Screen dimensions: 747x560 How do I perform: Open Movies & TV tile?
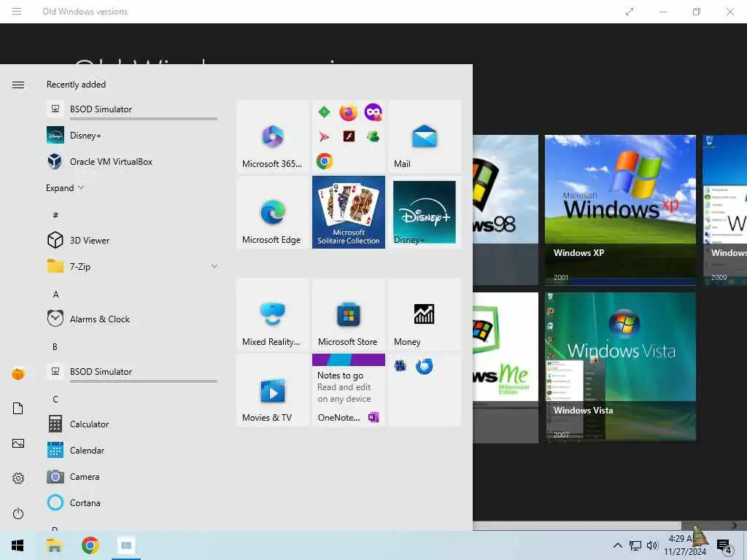(x=273, y=390)
